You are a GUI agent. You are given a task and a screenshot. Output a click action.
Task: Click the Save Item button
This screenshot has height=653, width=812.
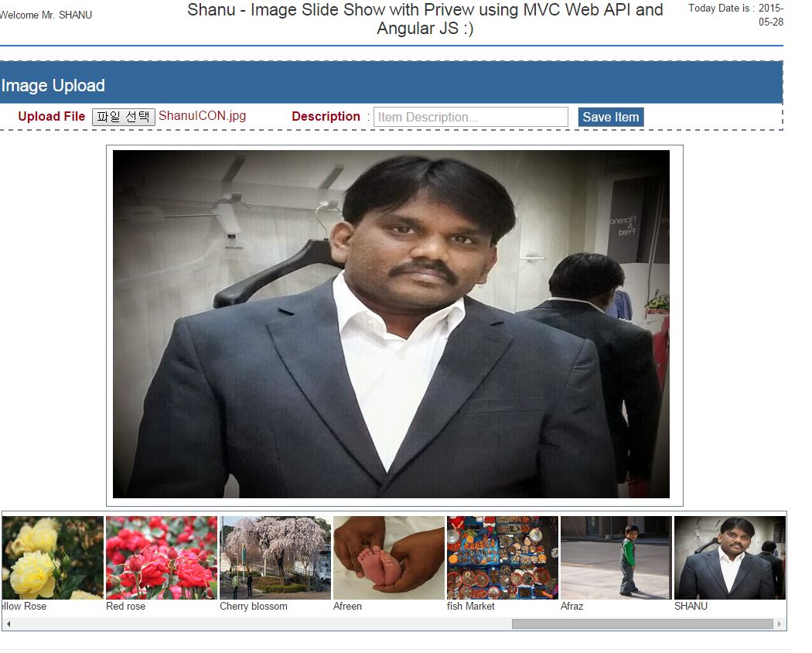(611, 117)
